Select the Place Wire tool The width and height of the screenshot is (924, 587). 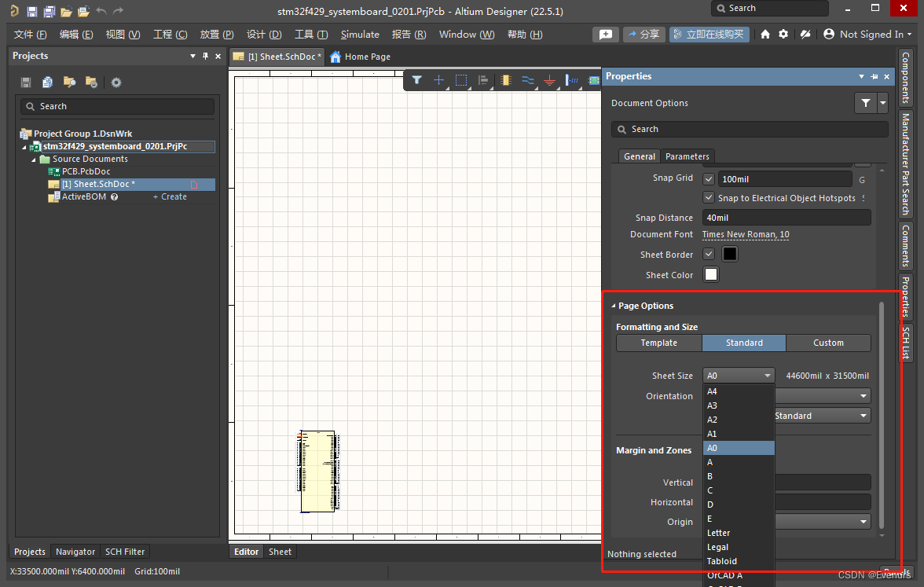point(527,80)
